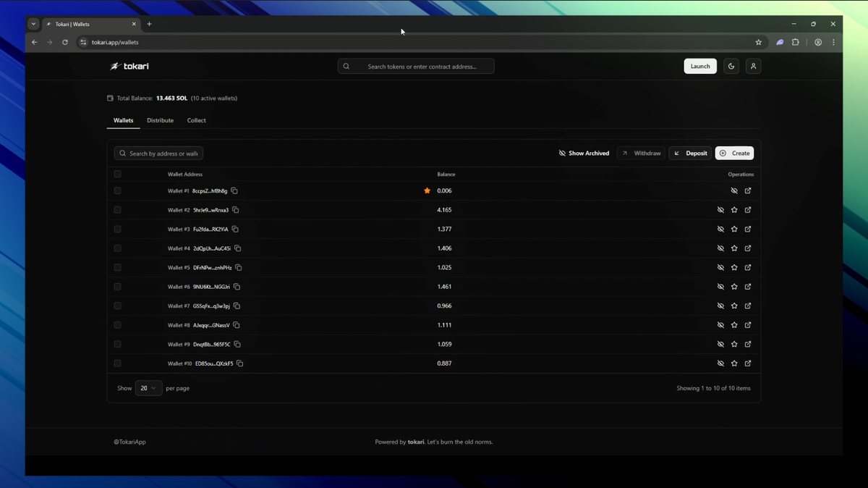Toggle dark mode with the moon icon

coord(731,66)
